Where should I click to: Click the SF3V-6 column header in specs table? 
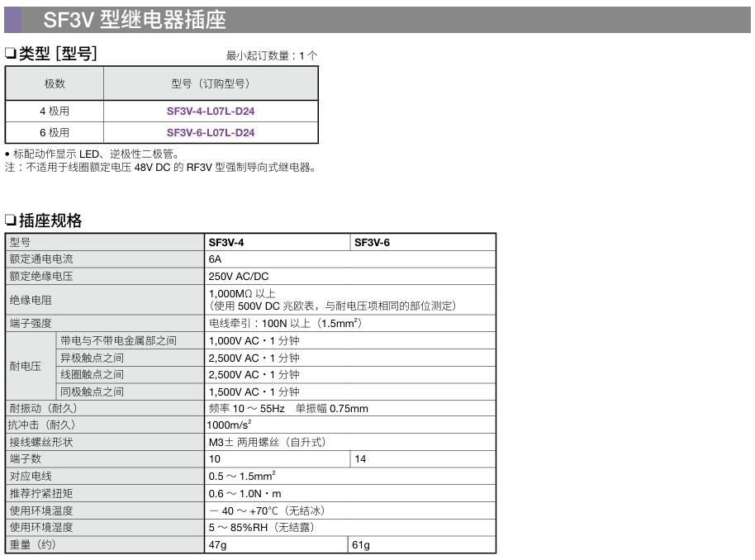click(x=372, y=243)
